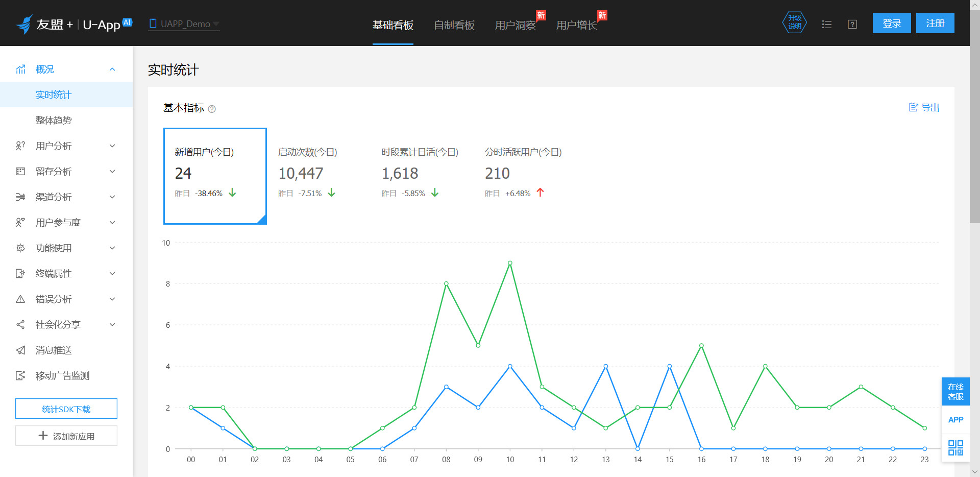
Task: Click the 留存分析 sidebar icon
Action: pyautogui.click(x=20, y=171)
